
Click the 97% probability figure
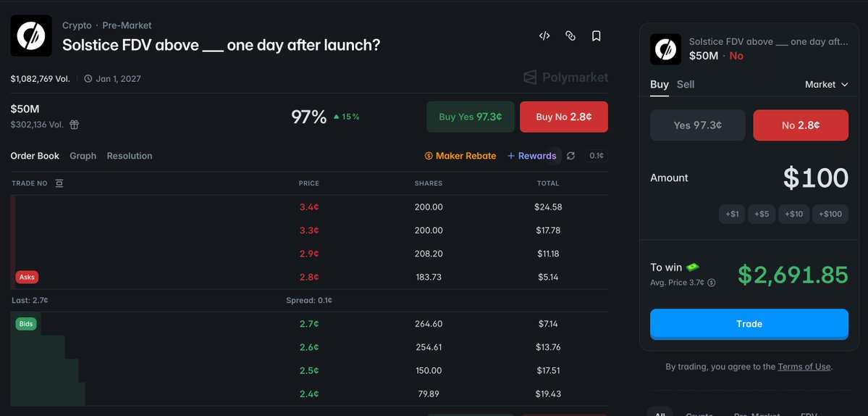(309, 117)
